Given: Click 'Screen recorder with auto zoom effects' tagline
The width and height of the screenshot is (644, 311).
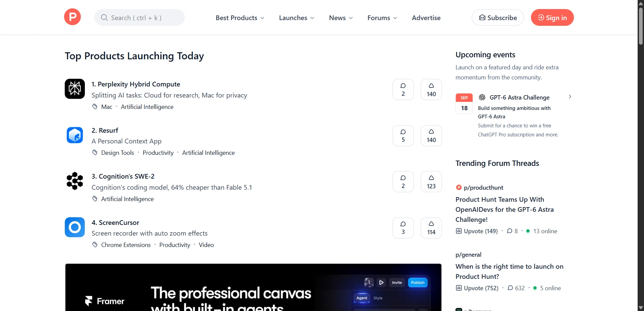Looking at the screenshot, I should (150, 234).
